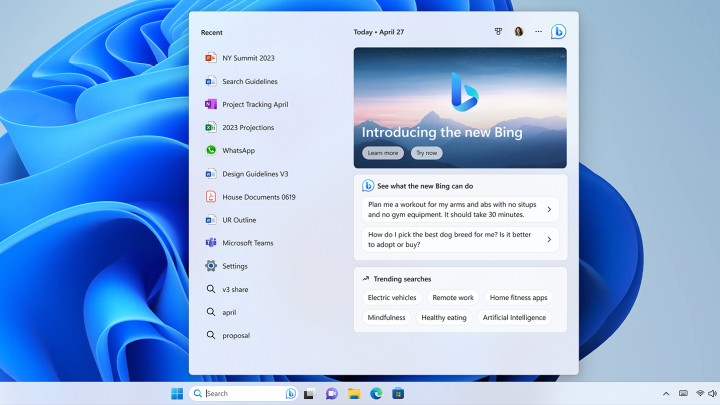Click the Try now button
This screenshot has width=720, height=405.
426,153
